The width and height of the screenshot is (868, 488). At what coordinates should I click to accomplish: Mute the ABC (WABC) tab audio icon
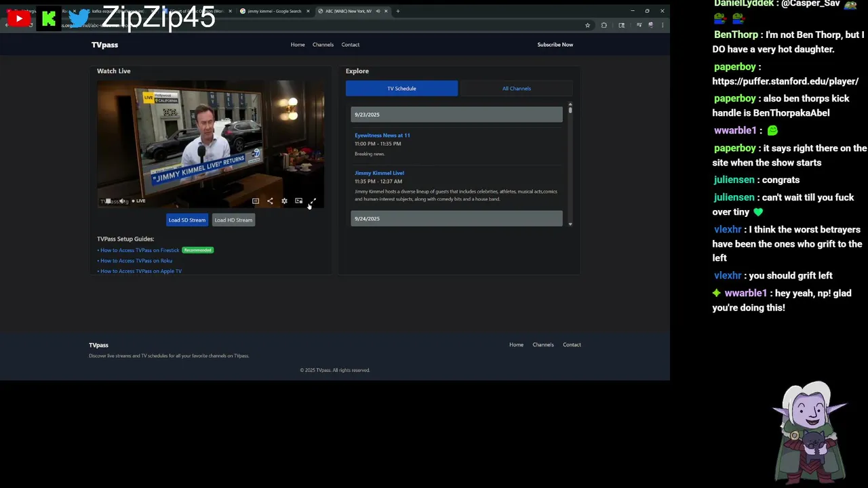pyautogui.click(x=378, y=11)
